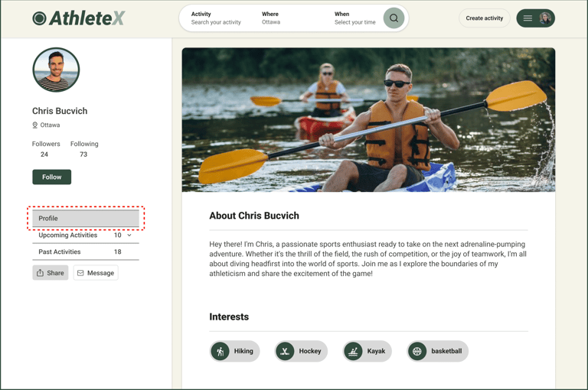Follow Chris Bucvich
The width and height of the screenshot is (588, 390).
(52, 177)
